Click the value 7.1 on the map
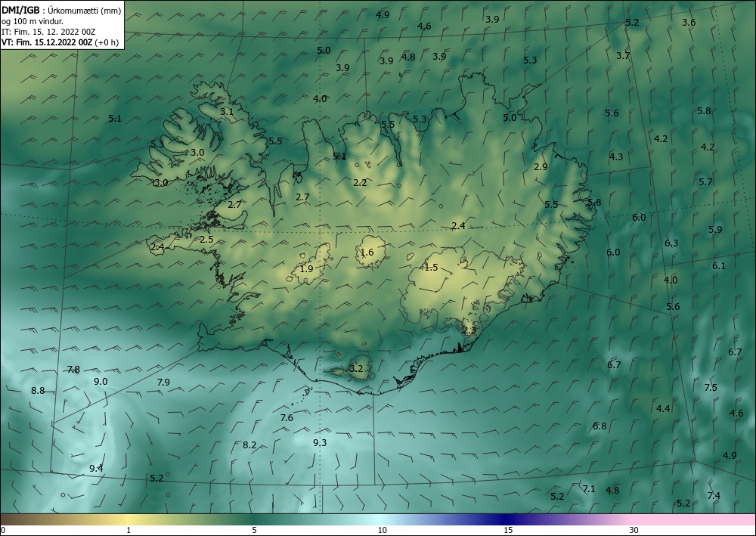The image size is (756, 536). point(589,489)
